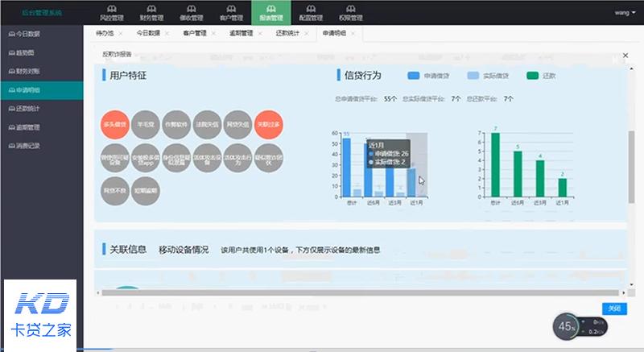Toggle the green 还款 legend series

pos(541,76)
